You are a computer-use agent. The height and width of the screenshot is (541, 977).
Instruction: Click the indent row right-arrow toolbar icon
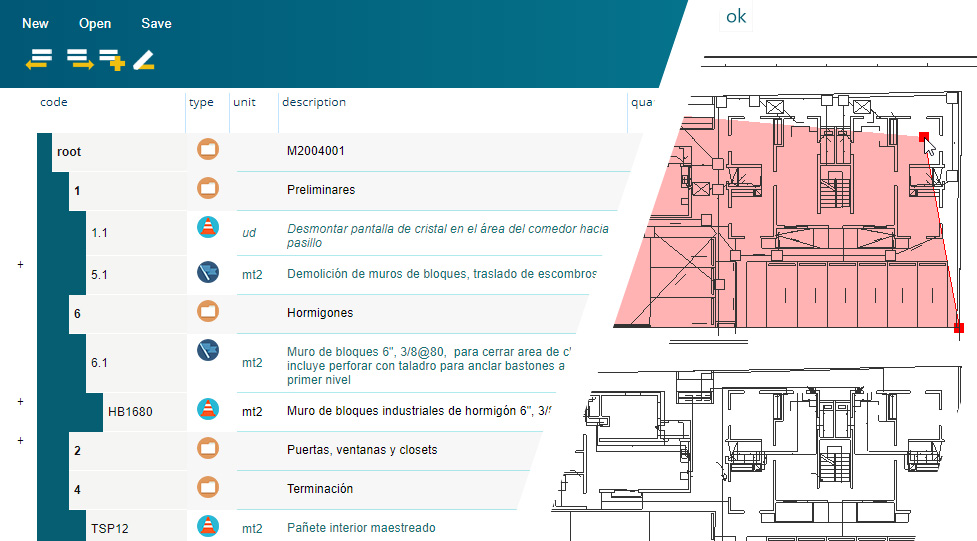[x=79, y=61]
